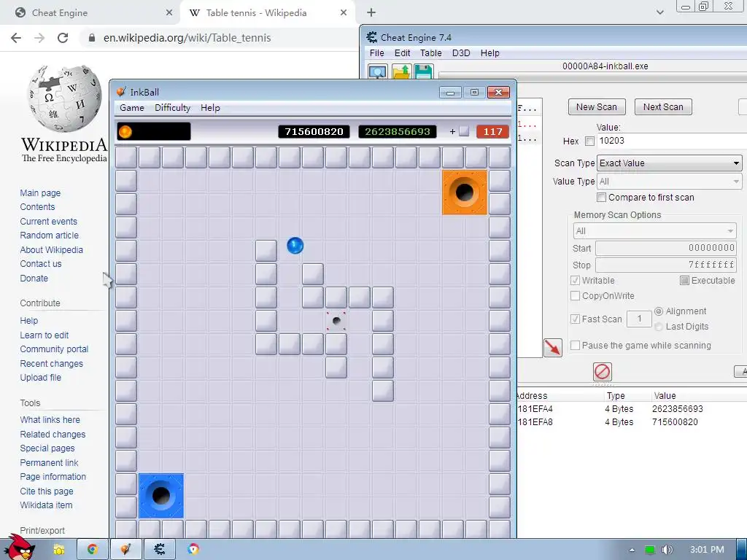The width and height of the screenshot is (747, 560).
Task: Open Cheat Engine Table menu
Action: 430,52
